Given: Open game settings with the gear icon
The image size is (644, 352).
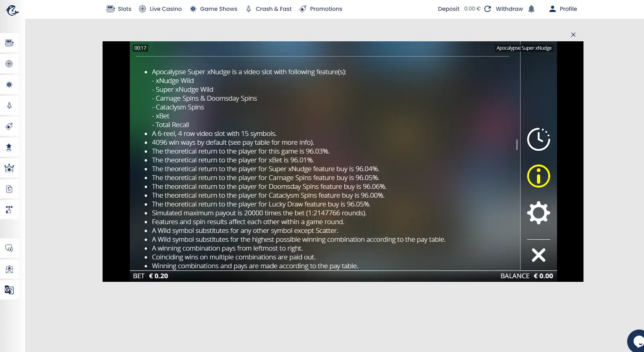Looking at the screenshot, I should coord(538,212).
